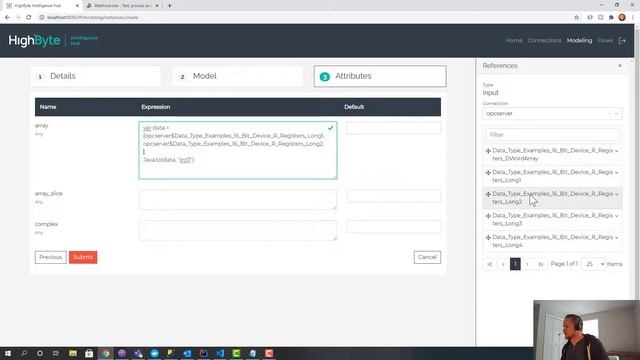Click drag handle icon of Registers_Long2 reference

click(488, 194)
